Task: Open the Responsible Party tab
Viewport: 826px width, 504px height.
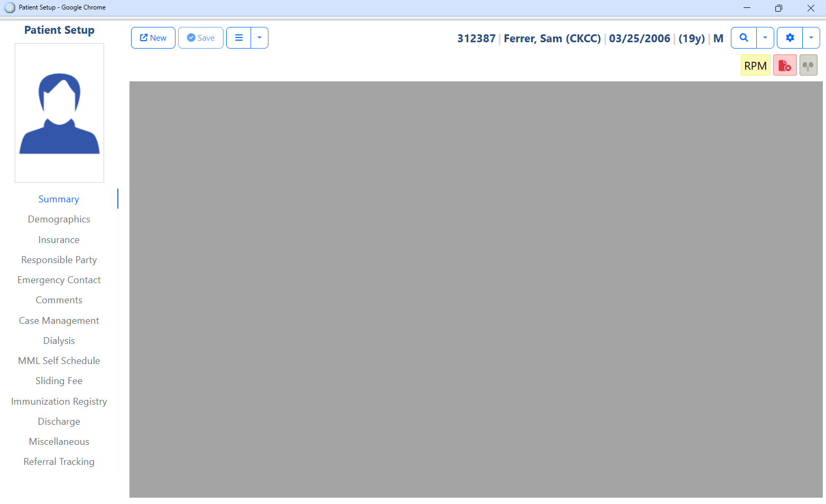Action: [59, 260]
